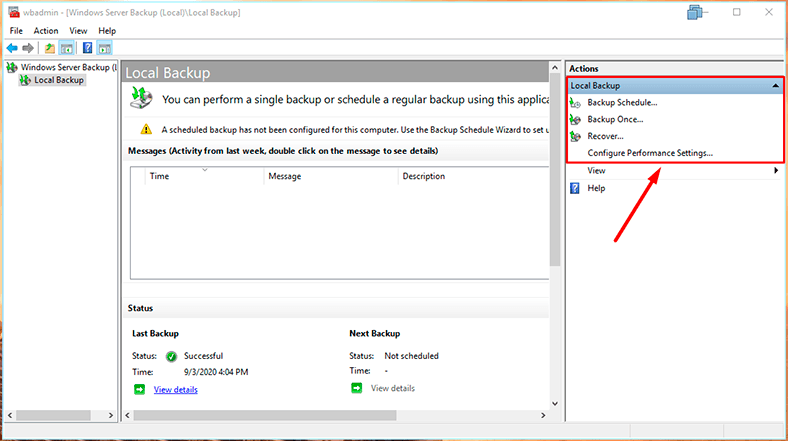Maximize the wbadmin window
Screen dimensions: 788x441
[737, 12]
